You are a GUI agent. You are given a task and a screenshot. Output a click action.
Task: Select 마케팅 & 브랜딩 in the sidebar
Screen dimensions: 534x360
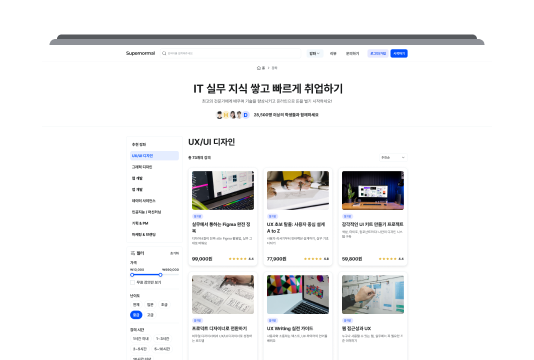click(154, 234)
